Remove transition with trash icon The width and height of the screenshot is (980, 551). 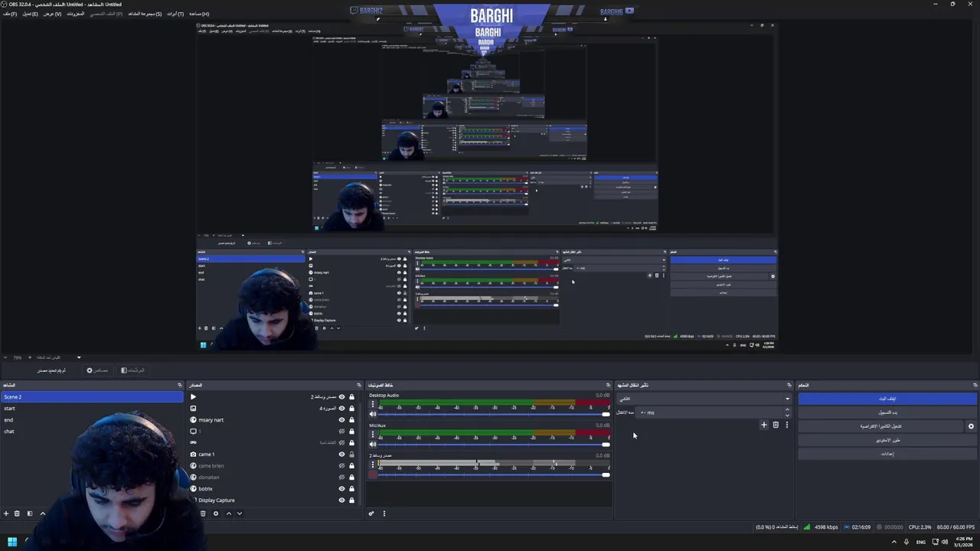[x=776, y=425]
